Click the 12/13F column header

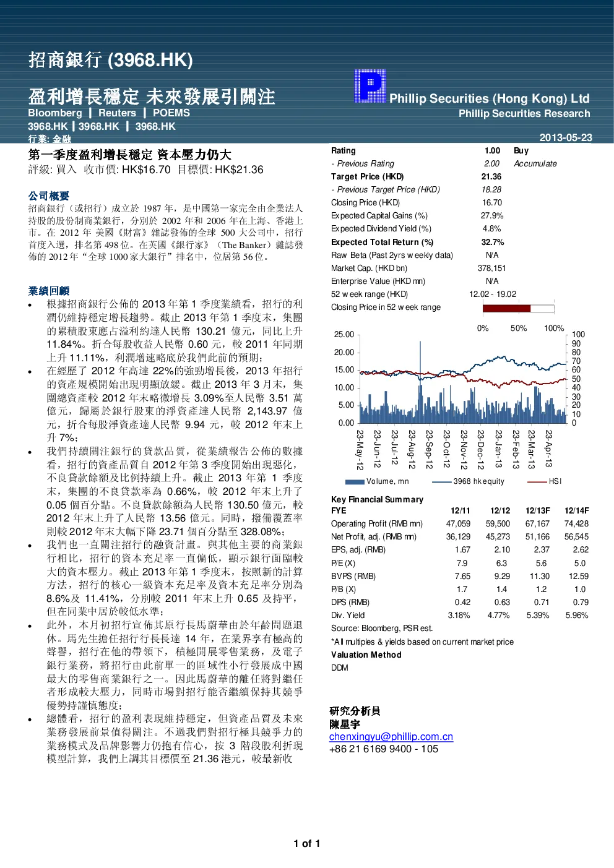coord(538,510)
